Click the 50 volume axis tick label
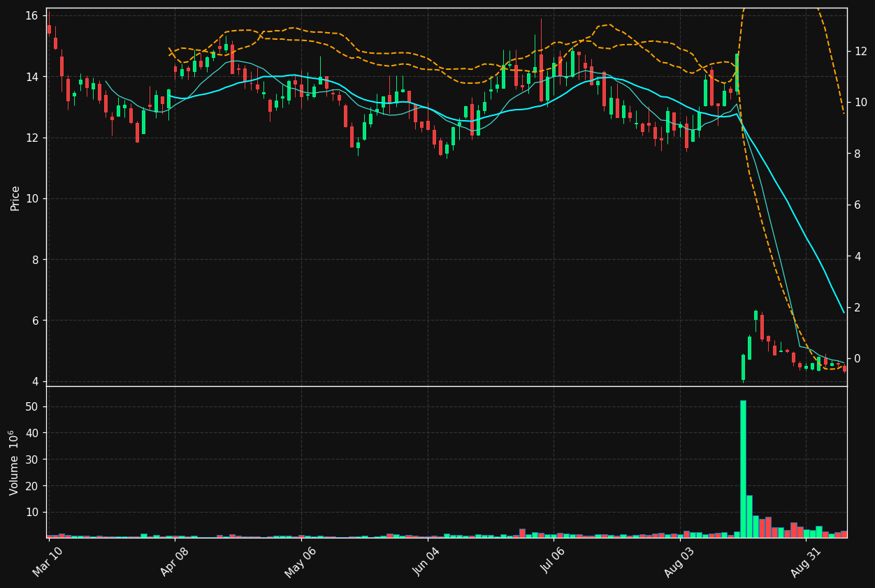Viewport: 875px width, 588px height. pyautogui.click(x=33, y=406)
